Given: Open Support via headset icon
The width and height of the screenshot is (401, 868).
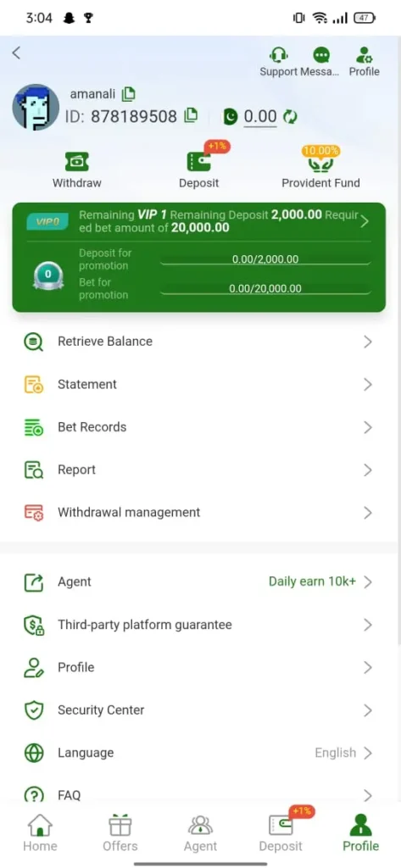Looking at the screenshot, I should (279, 55).
